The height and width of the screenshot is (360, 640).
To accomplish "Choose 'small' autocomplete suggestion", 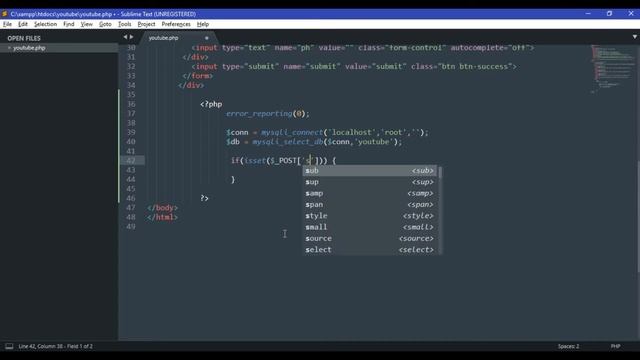I will coord(370,227).
